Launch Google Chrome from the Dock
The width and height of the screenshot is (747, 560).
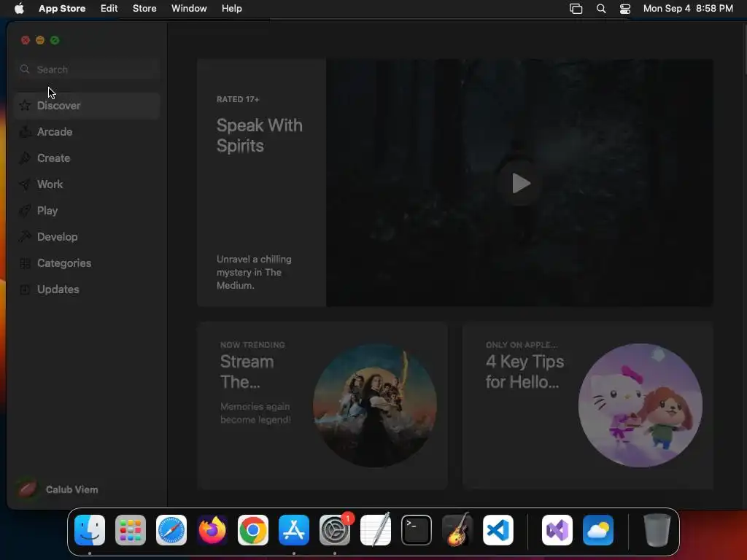253,530
